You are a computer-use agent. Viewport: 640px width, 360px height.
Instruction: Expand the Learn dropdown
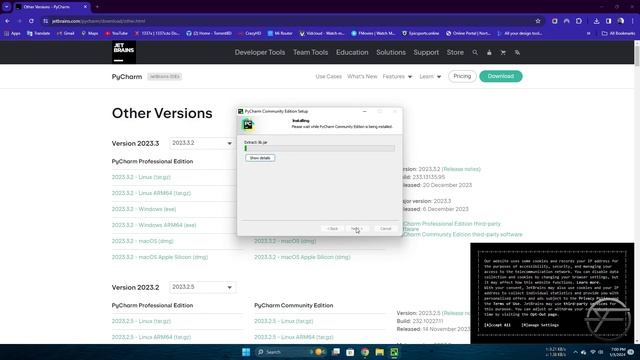(x=430, y=76)
